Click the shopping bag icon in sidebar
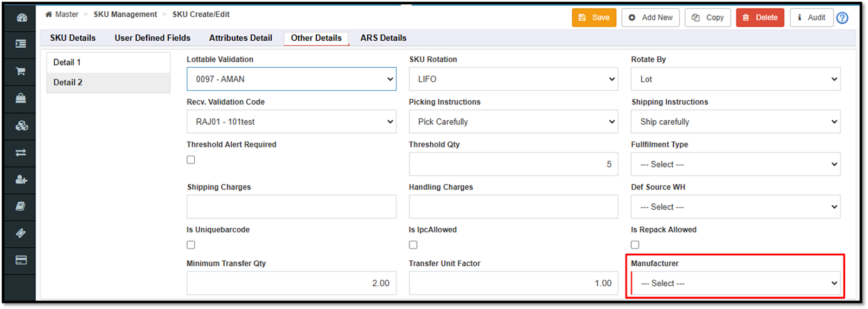 tap(21, 98)
